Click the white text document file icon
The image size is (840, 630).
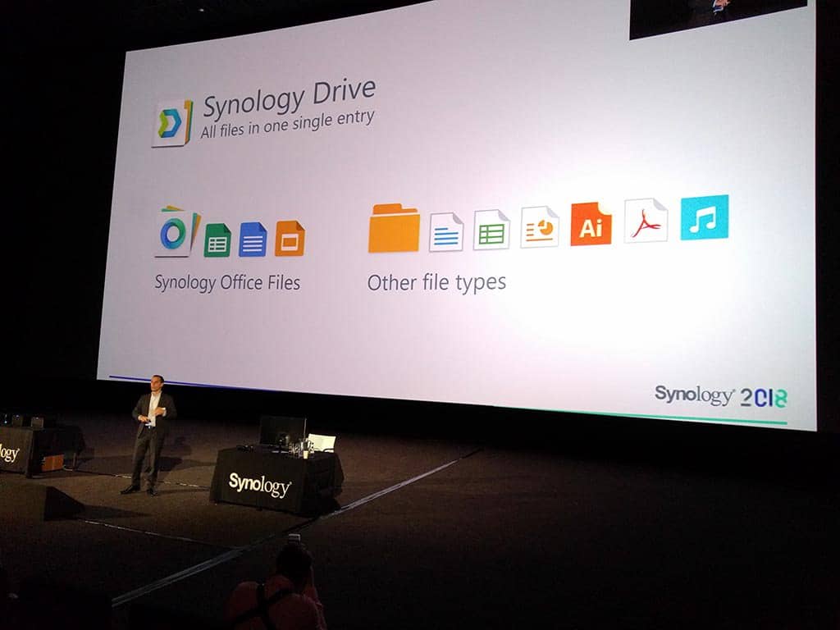pos(446,232)
